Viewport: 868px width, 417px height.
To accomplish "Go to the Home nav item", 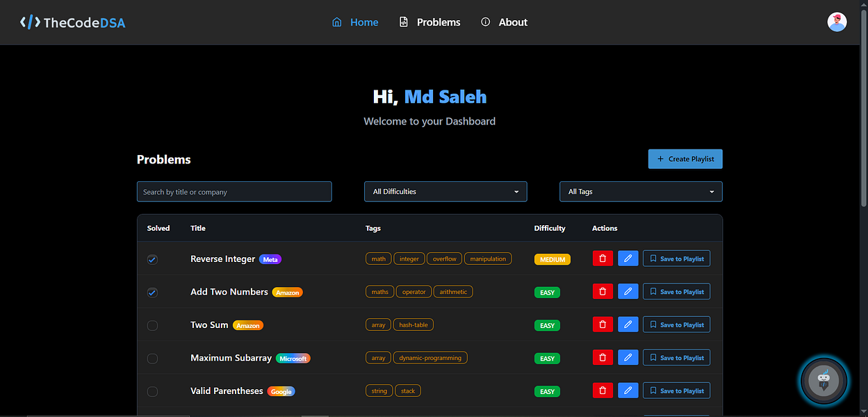I will tap(355, 22).
